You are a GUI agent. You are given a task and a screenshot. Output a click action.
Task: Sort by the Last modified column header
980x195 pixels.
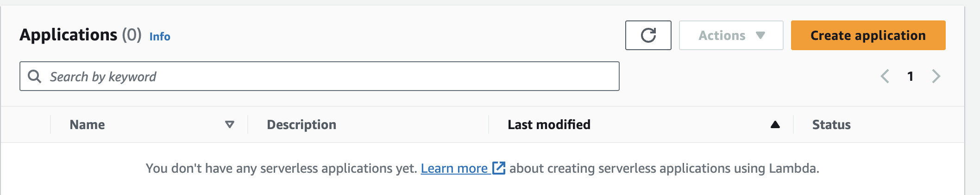click(549, 124)
